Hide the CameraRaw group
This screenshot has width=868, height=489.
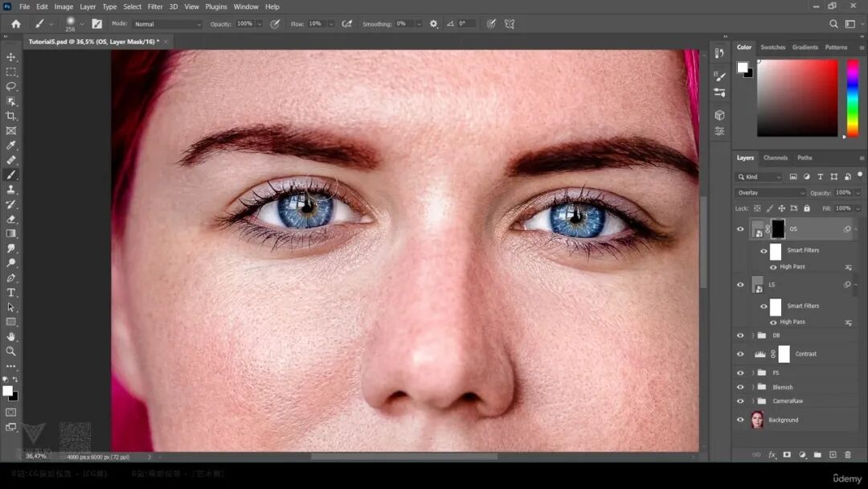pyautogui.click(x=740, y=401)
